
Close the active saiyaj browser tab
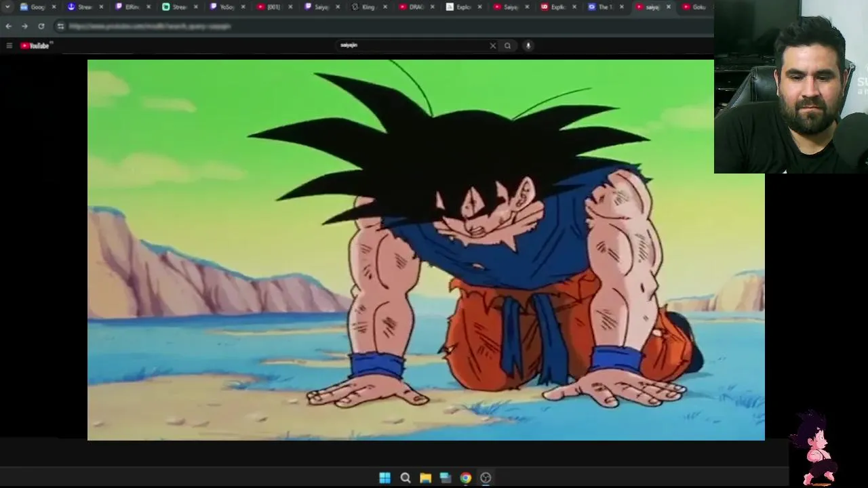tap(669, 7)
